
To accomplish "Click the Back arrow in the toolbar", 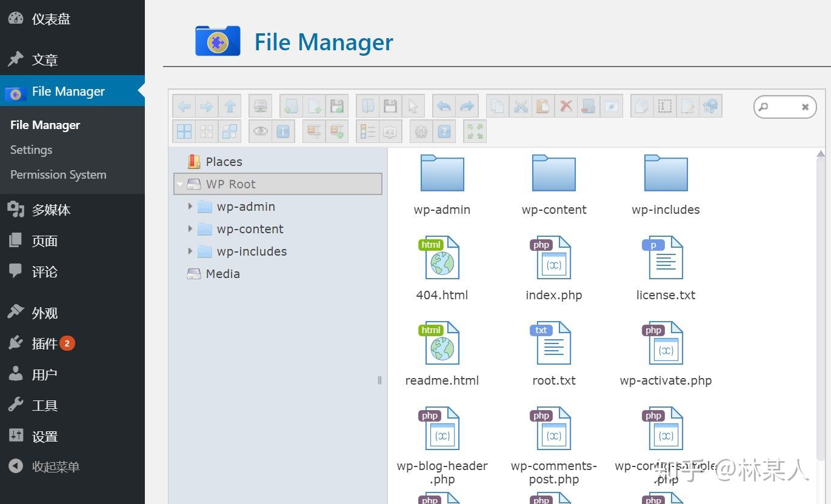I will [184, 107].
